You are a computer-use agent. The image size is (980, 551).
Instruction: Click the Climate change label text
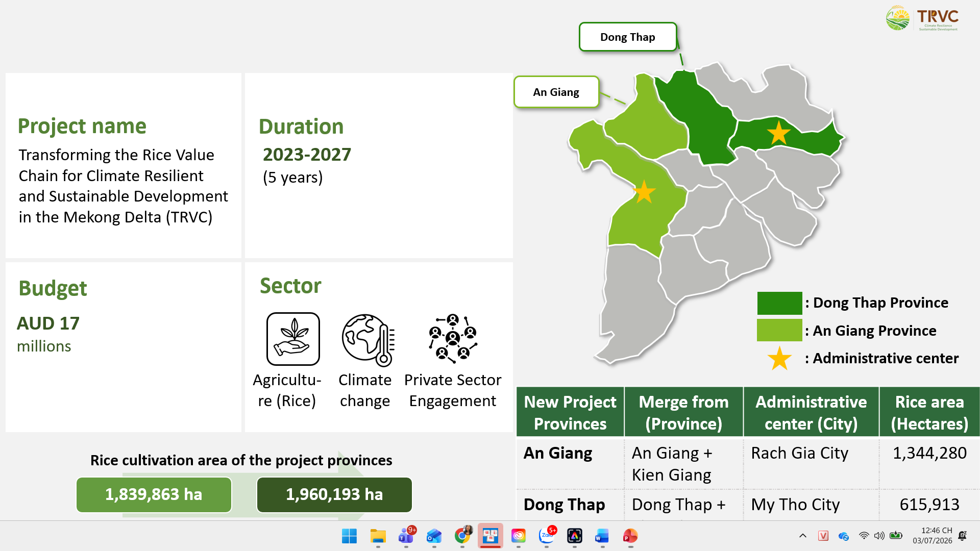(365, 390)
